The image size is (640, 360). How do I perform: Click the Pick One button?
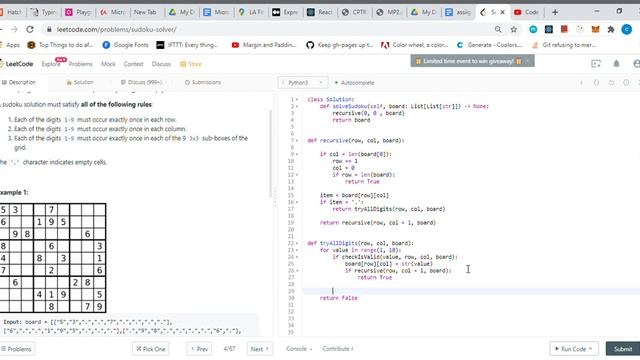[x=151, y=349]
